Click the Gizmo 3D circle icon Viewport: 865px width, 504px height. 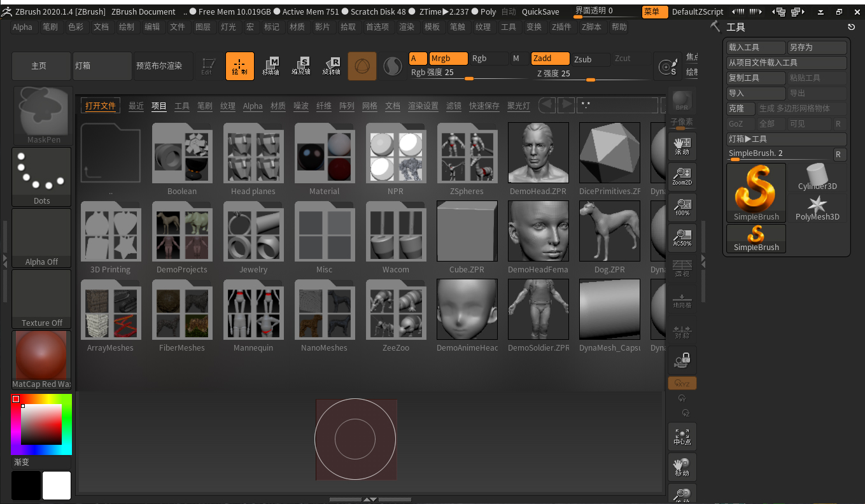pos(362,66)
